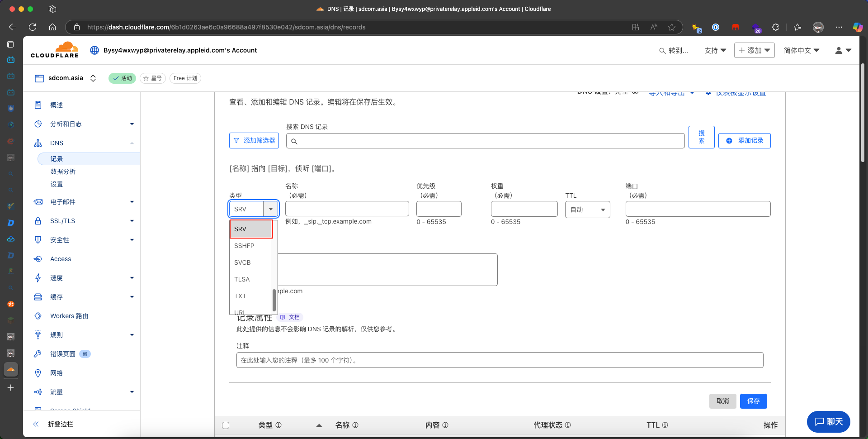Toggle the 星号 star badge
868x439 pixels.
tap(153, 78)
